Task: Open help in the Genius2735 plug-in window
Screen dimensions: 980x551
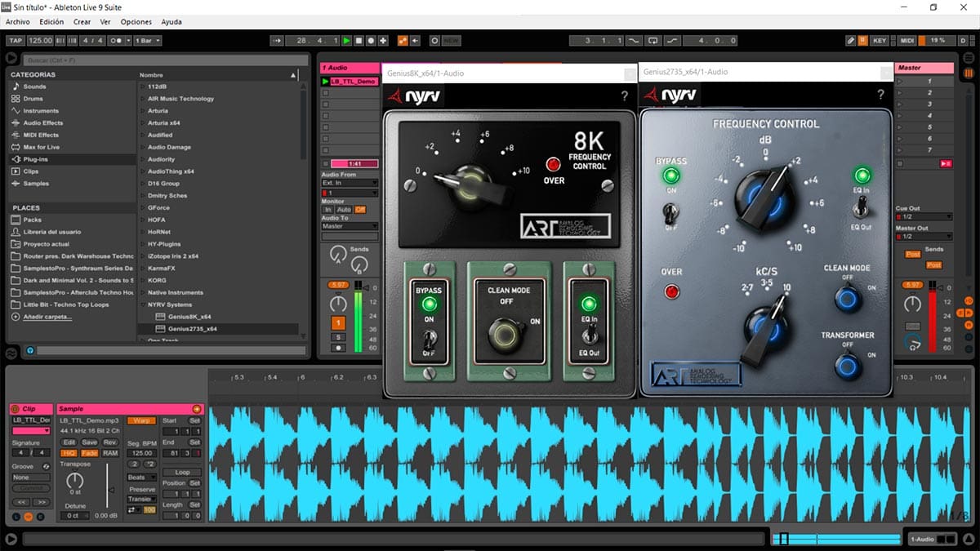Action: pos(880,96)
